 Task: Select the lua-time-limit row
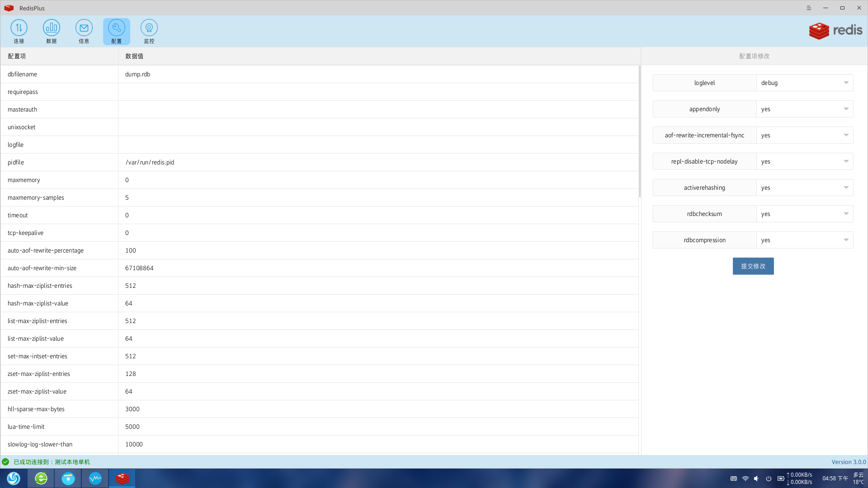(320, 427)
